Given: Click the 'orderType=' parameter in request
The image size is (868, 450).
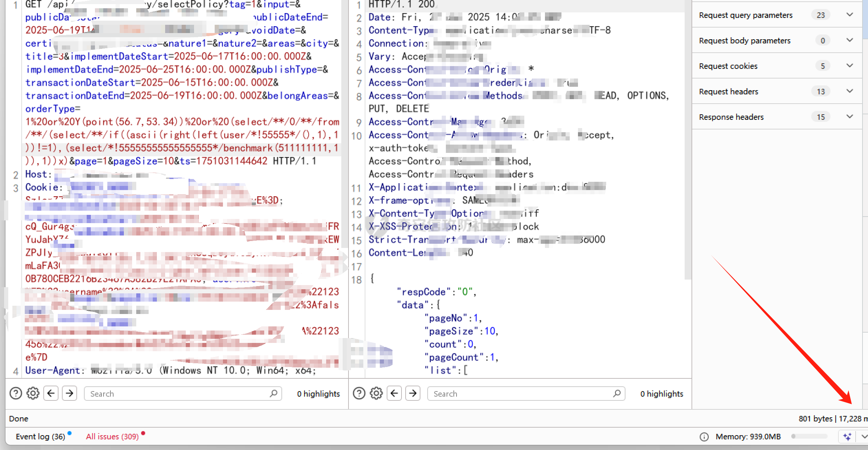Looking at the screenshot, I should pyautogui.click(x=53, y=109).
